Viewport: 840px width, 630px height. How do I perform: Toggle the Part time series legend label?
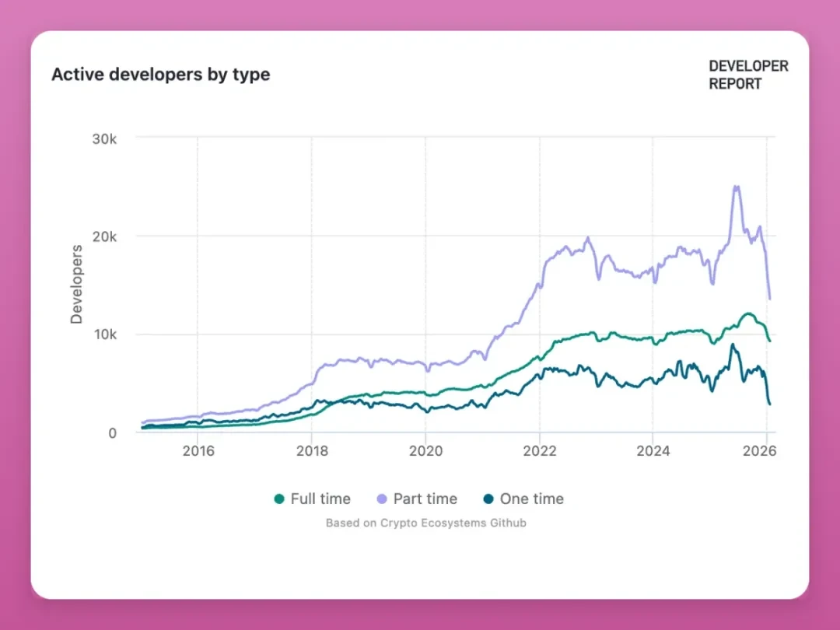(x=425, y=499)
